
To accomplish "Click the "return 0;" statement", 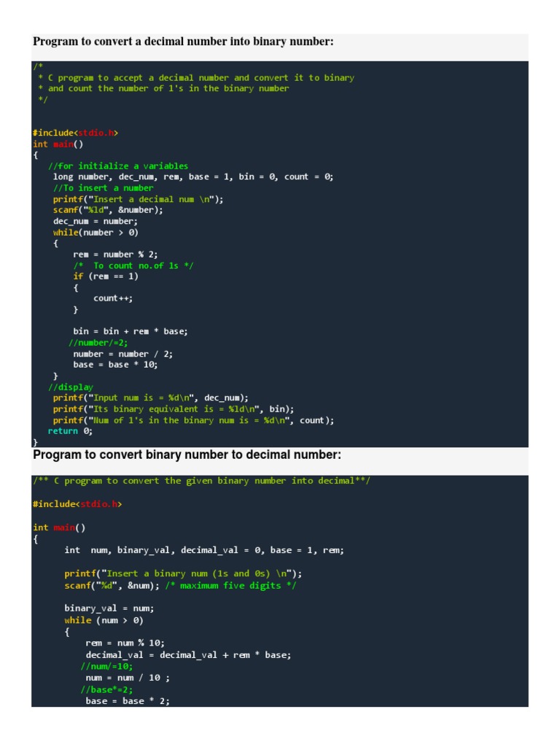I will (70, 431).
